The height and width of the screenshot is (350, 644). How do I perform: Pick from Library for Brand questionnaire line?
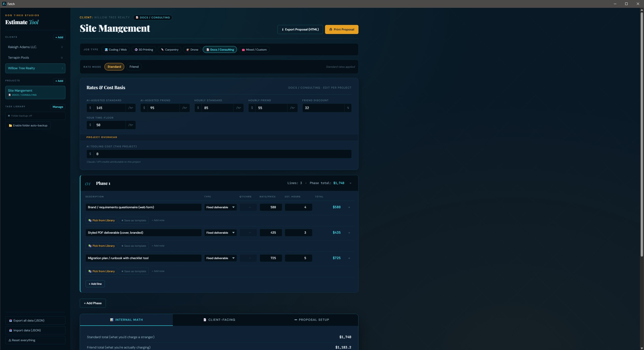click(x=101, y=220)
